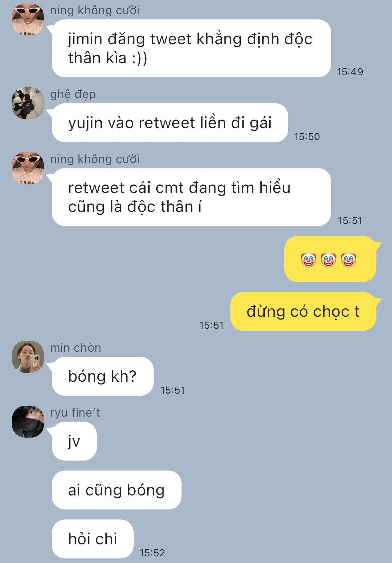The height and width of the screenshot is (563, 392).
Task: Select the 'jimin đăng tweet' message bubble
Action: (x=192, y=48)
